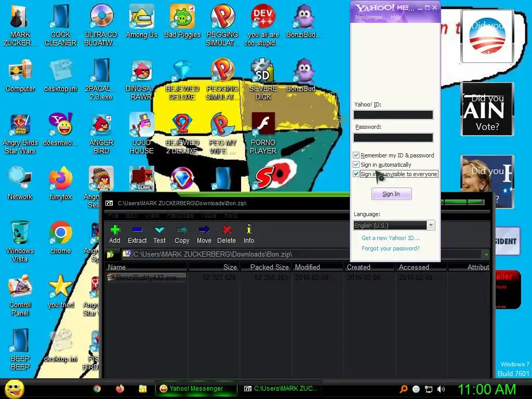Viewport: 532px width, 399px height.
Task: Click the Add button in 7-Zip toolbar
Action: (115, 234)
